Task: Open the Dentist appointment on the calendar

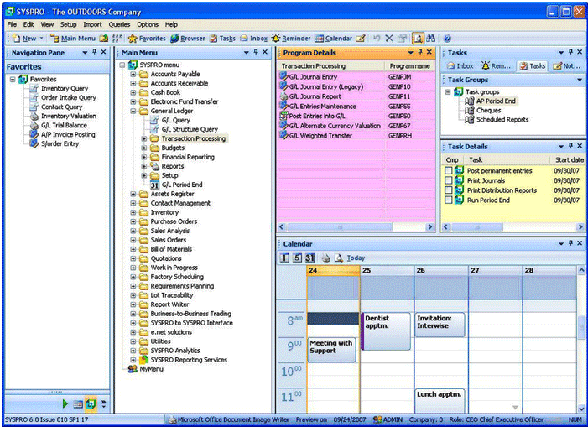Action: click(386, 331)
